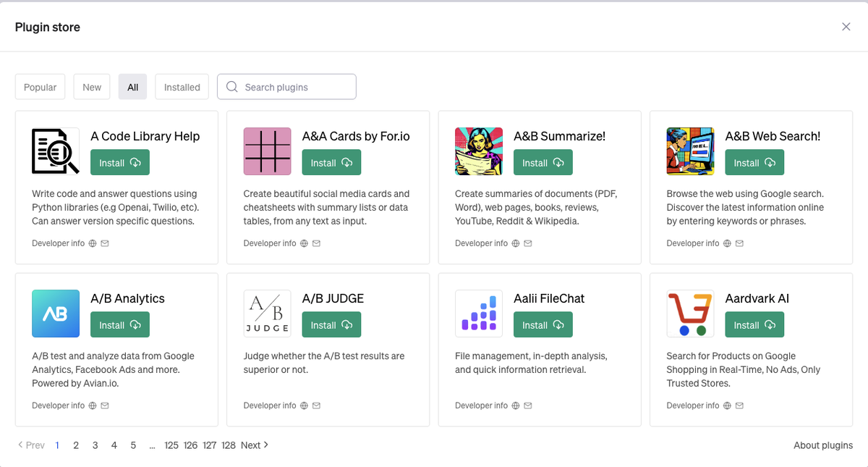Open the About plugins link

tap(823, 445)
